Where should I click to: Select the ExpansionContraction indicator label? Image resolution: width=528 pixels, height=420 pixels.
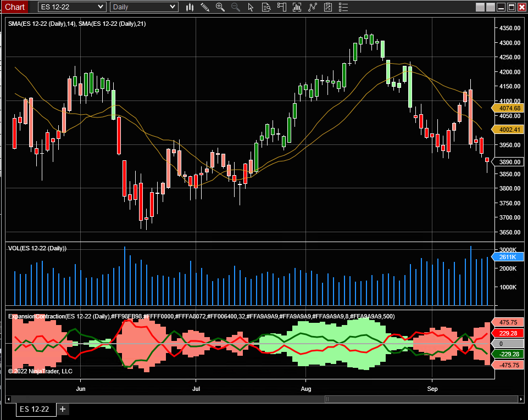click(x=202, y=316)
